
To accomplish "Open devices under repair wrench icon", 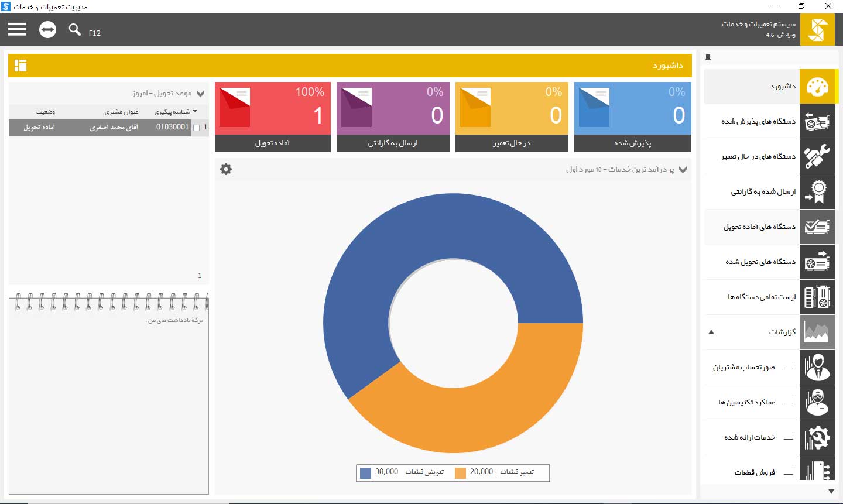I will pos(817,157).
